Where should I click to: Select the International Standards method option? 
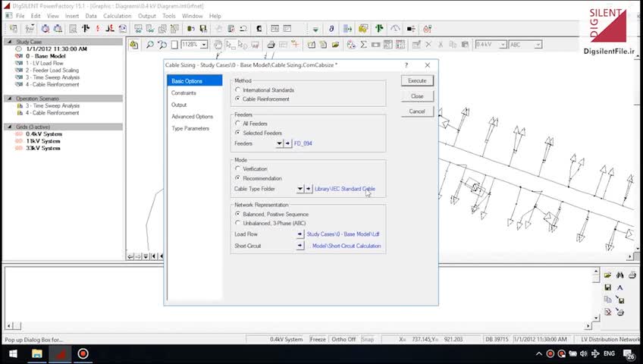(238, 90)
